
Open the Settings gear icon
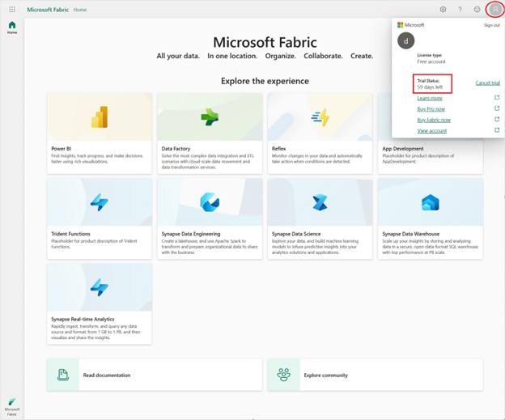pos(443,10)
